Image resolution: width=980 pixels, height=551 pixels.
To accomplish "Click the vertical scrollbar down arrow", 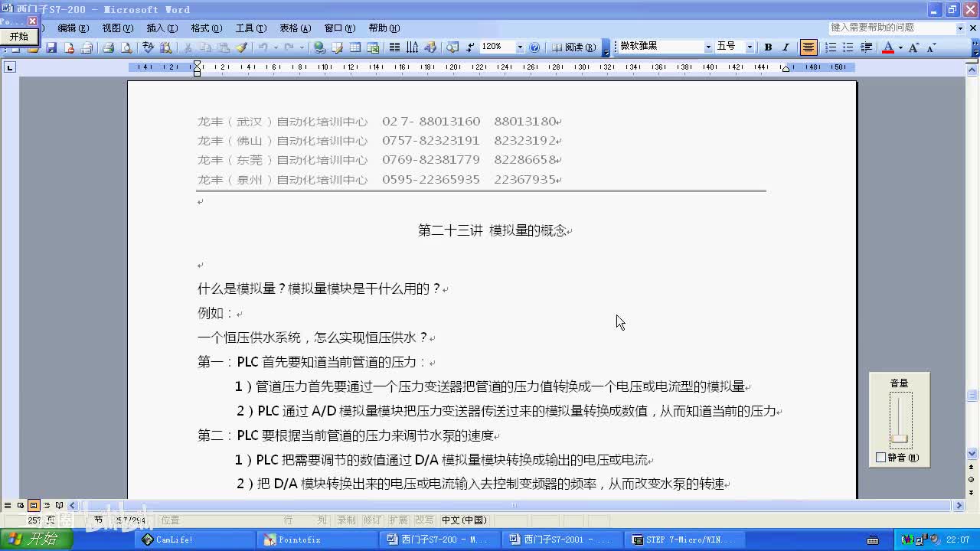I will [x=972, y=453].
